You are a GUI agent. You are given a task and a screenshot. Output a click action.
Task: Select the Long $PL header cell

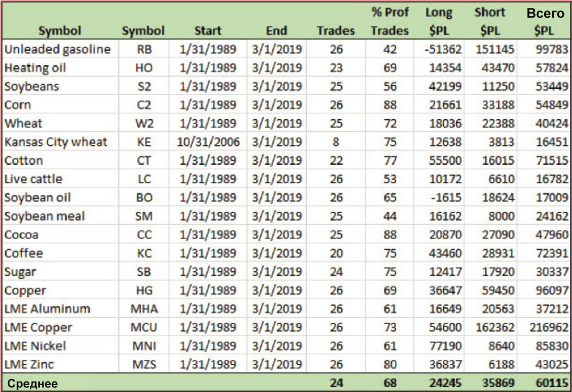coord(439,21)
